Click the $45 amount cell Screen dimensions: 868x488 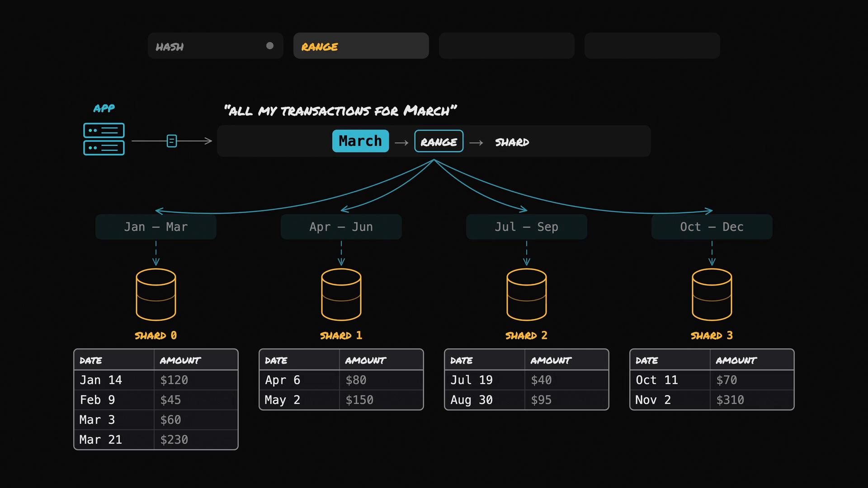click(196, 400)
